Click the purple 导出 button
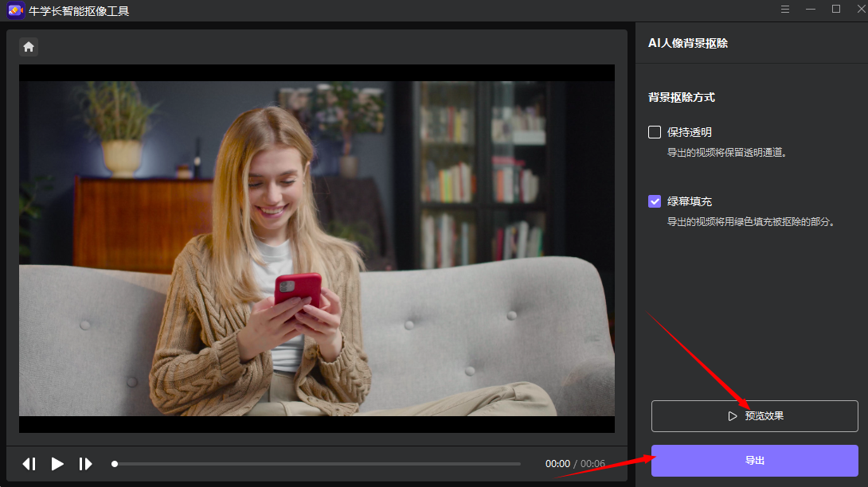The image size is (868, 487). pyautogui.click(x=754, y=461)
